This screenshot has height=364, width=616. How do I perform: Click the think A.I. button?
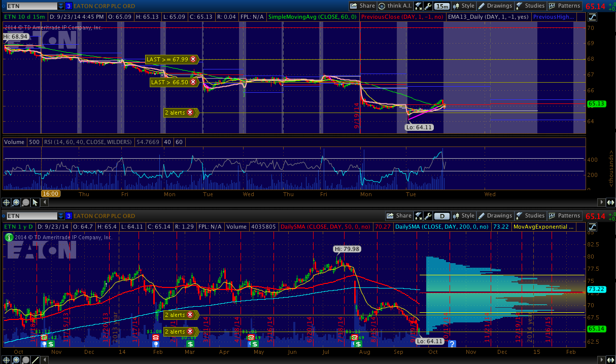[395, 6]
